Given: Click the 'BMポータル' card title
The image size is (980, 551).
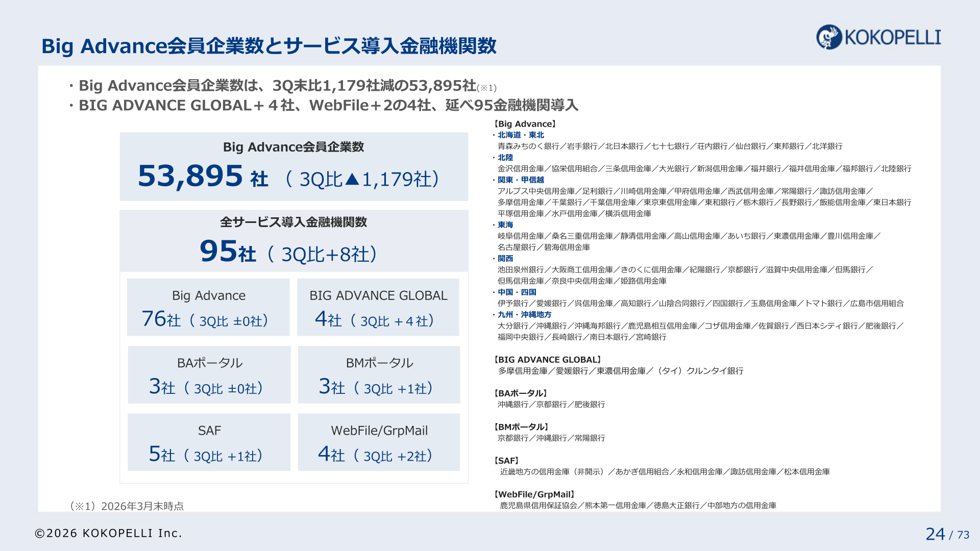Looking at the screenshot, I should (x=379, y=363).
